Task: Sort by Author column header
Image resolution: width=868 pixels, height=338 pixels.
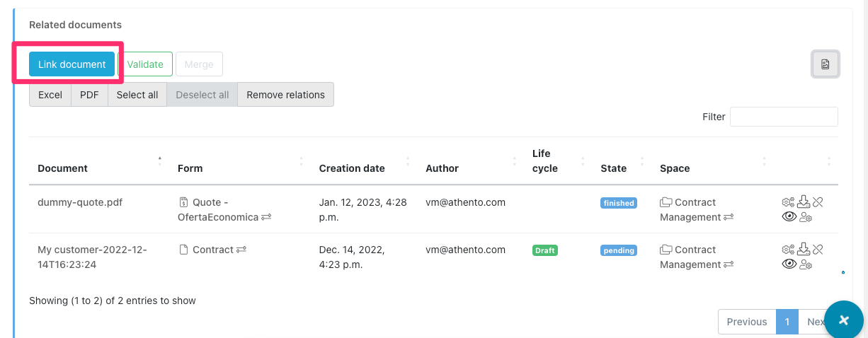Action: tap(470, 161)
